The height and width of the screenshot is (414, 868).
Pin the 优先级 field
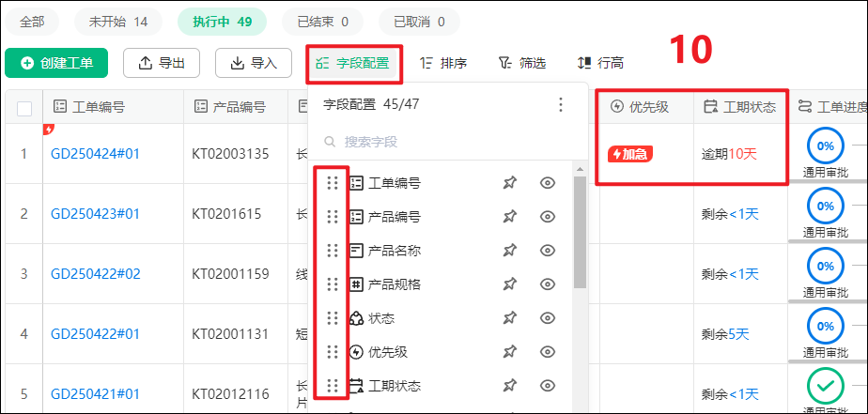point(509,352)
